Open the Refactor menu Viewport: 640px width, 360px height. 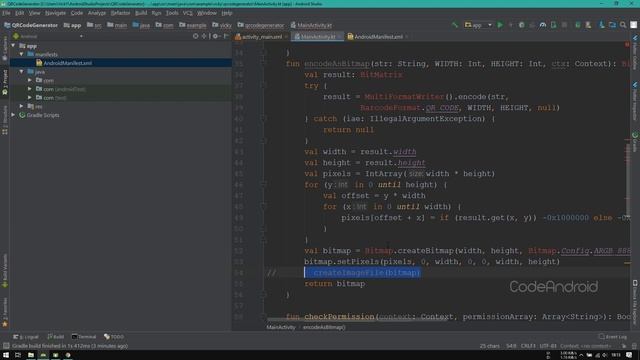point(120,13)
